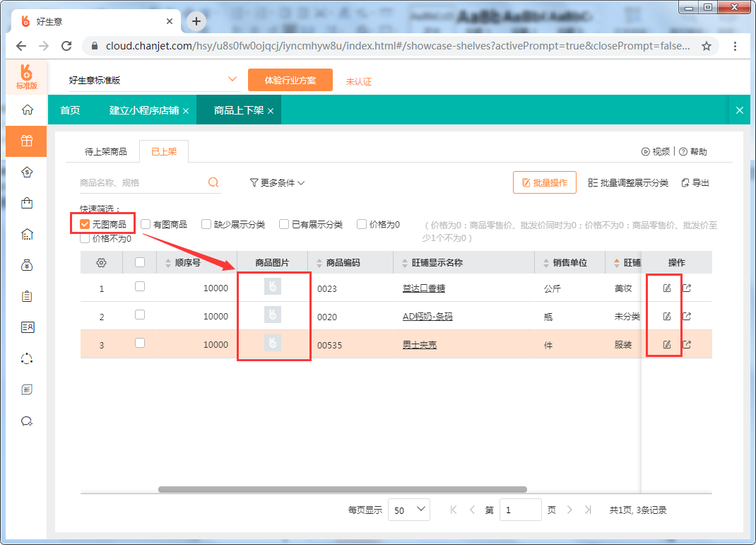Close the 商品上下架 tab
This screenshot has width=756, height=545.
[x=271, y=111]
